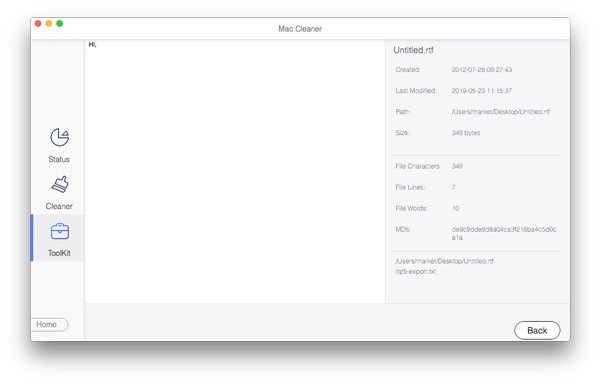Click the File Words value 10
Image resolution: width=600 pixels, height=384 pixels.
pos(455,208)
